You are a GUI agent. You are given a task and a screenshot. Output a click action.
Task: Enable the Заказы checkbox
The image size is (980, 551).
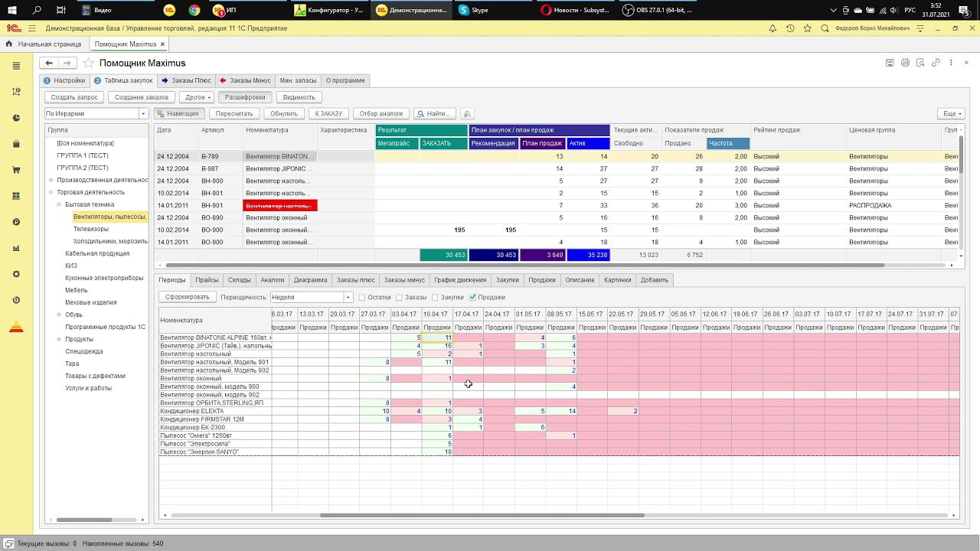(x=399, y=298)
